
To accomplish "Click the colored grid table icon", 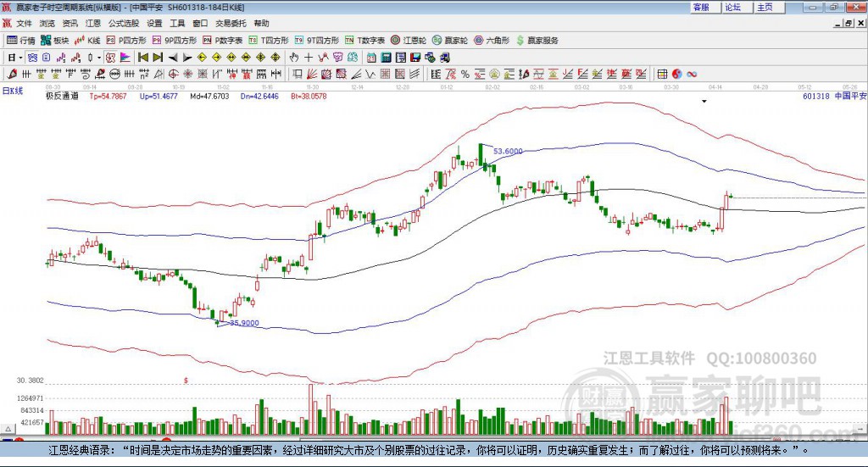I will pos(662,74).
